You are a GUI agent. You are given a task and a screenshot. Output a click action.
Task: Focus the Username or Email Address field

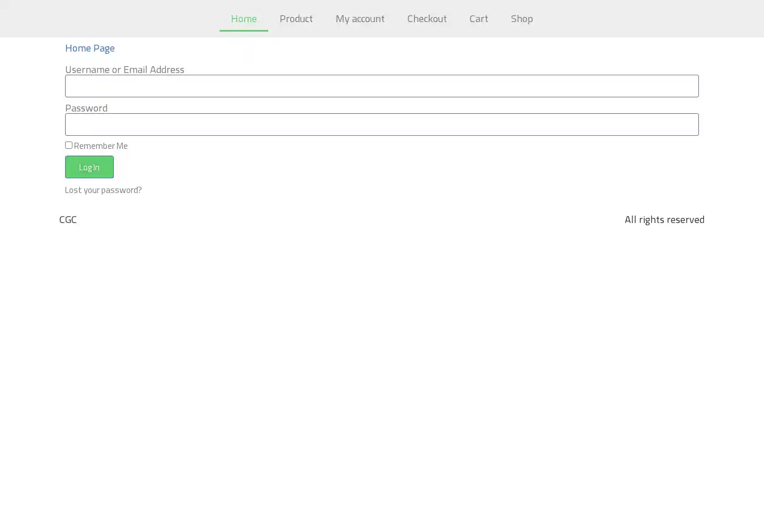pos(381,86)
